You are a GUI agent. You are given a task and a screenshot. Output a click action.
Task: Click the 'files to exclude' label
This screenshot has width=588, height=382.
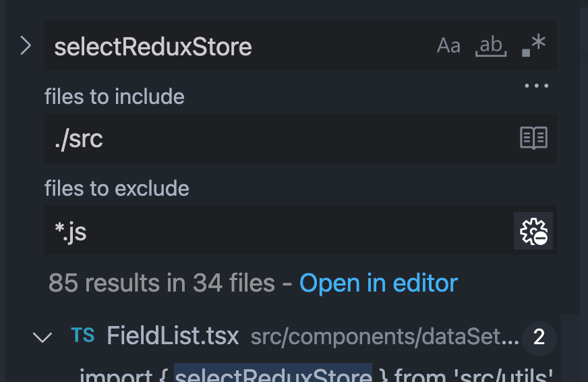(117, 188)
